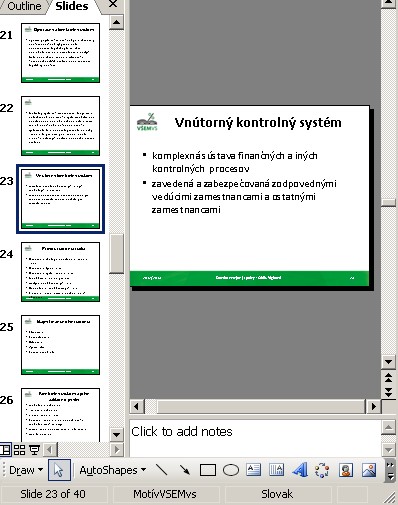Go to Previous Slide double-arrow button
The height and width of the screenshot is (505, 398).
(389, 378)
